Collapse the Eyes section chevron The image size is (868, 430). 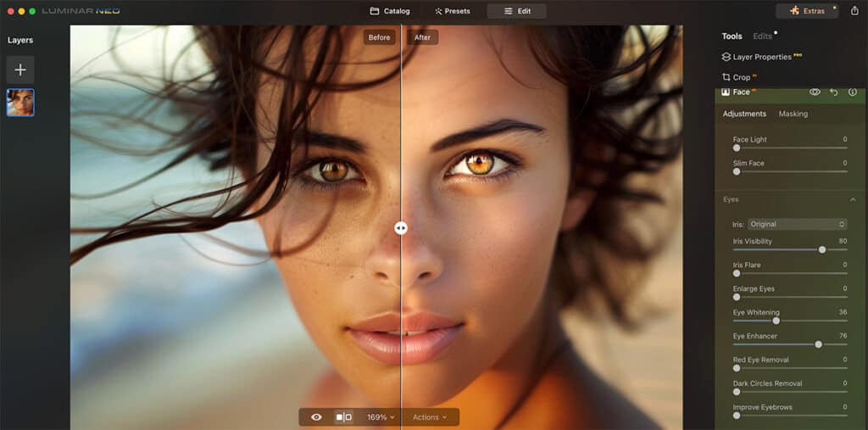(853, 199)
